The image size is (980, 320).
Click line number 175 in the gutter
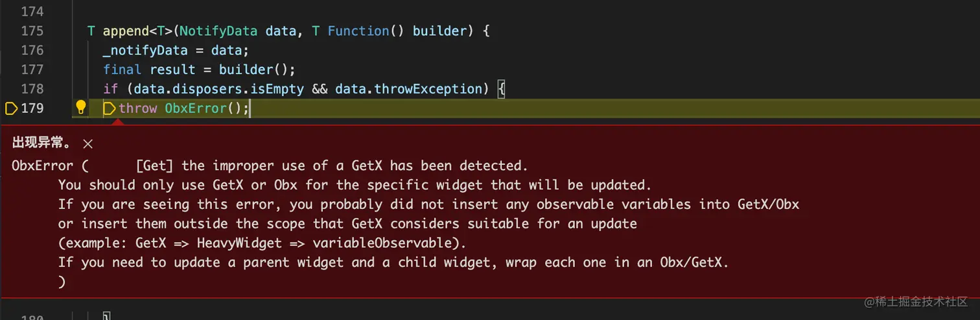pyautogui.click(x=32, y=31)
